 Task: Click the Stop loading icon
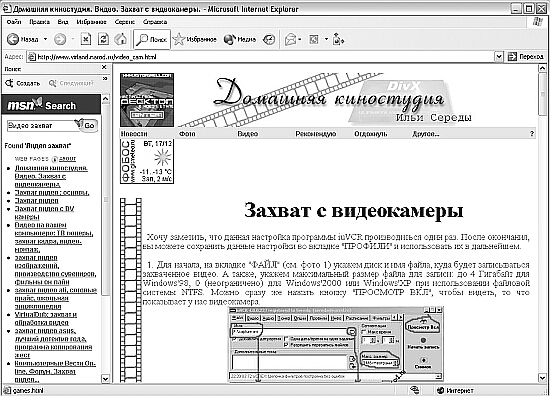pyautogui.click(x=86, y=39)
